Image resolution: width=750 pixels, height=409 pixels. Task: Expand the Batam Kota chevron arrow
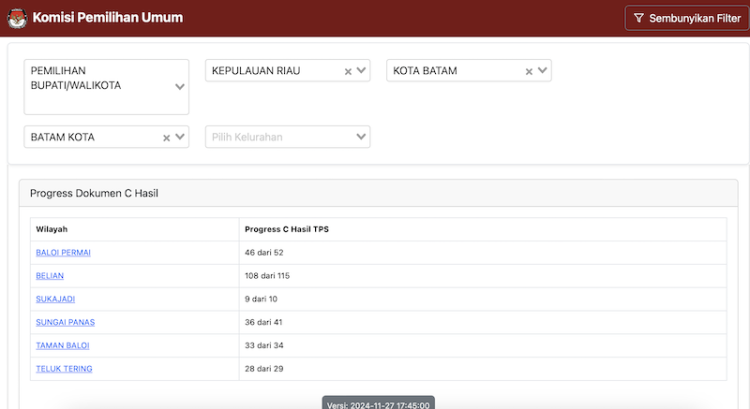coord(180,137)
